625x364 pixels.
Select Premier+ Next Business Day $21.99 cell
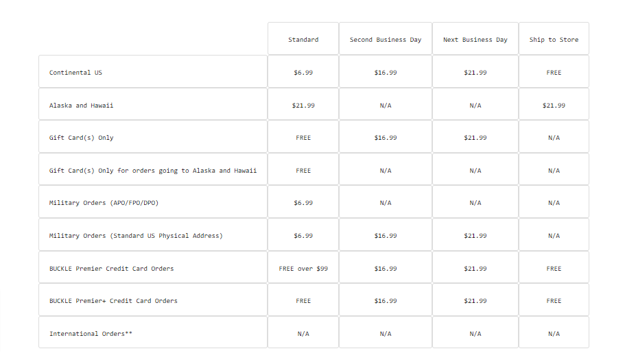pyautogui.click(x=475, y=300)
